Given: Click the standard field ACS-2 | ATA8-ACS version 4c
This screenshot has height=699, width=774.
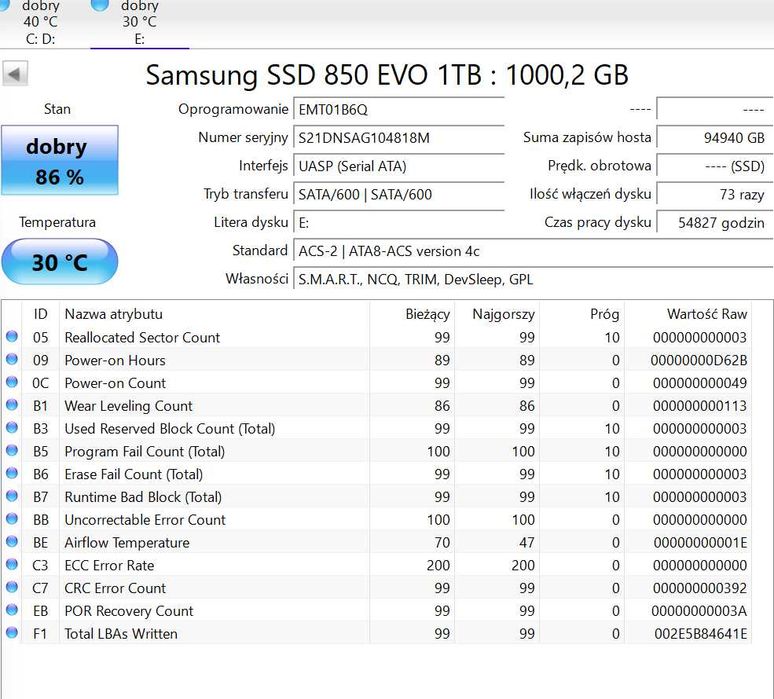Looking at the screenshot, I should [533, 251].
